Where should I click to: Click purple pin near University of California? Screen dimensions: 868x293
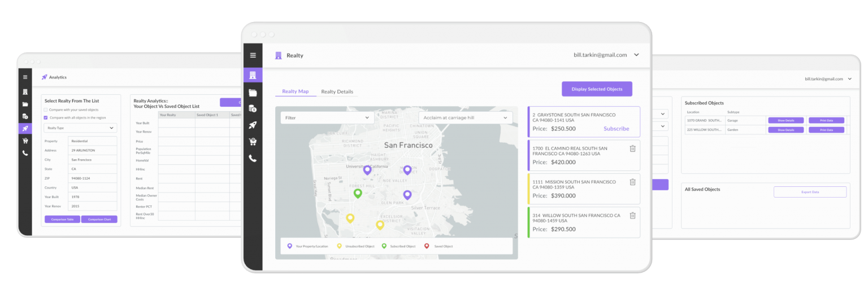pyautogui.click(x=367, y=170)
